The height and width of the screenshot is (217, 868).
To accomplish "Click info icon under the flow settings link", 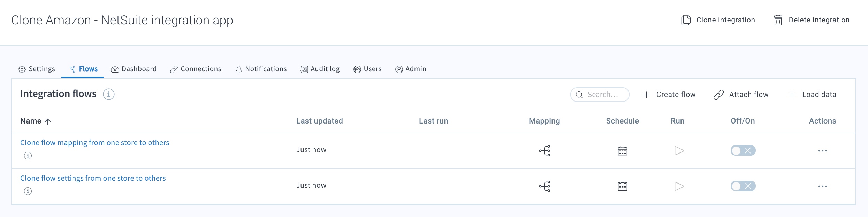I will point(28,191).
